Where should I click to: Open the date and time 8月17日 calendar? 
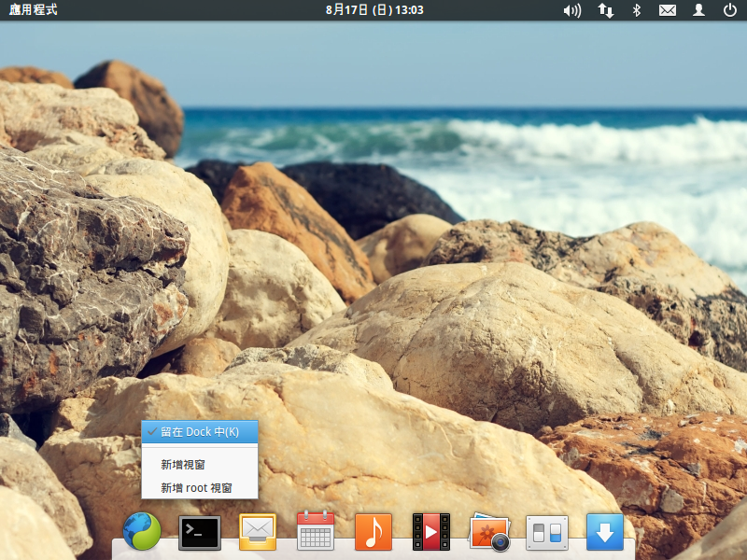374,10
